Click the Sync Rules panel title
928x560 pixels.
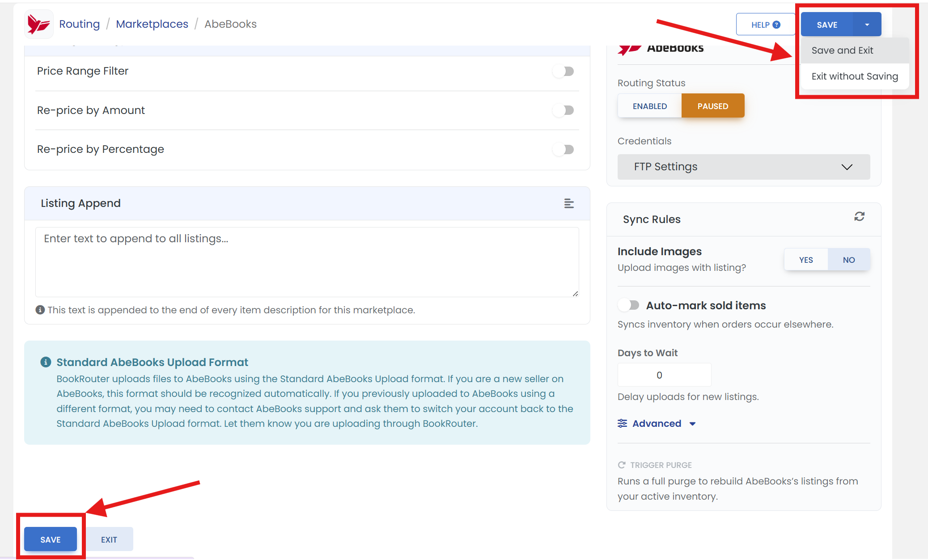[x=652, y=219]
